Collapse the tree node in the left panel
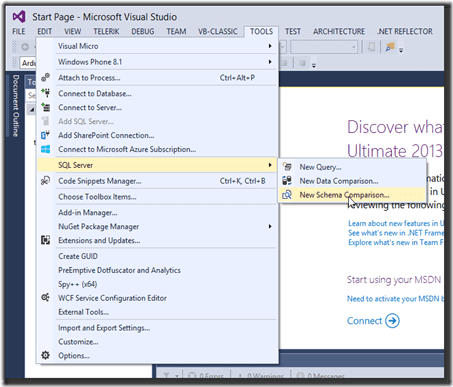 32,110
